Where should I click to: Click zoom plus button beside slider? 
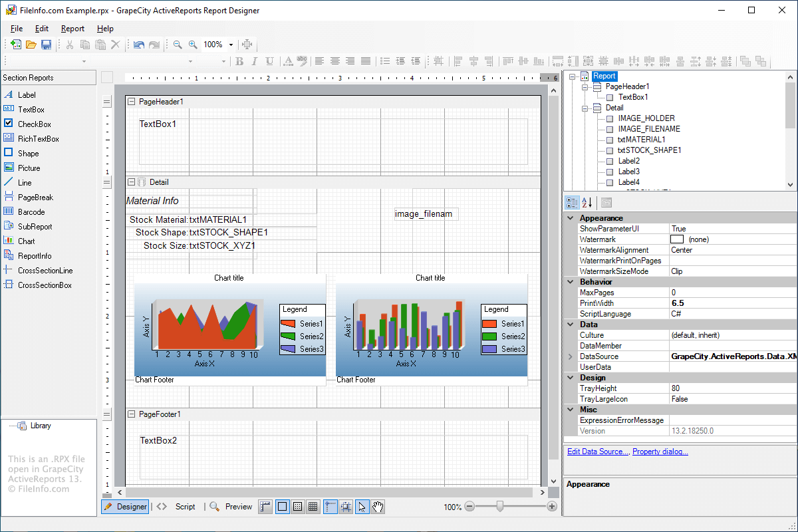point(551,507)
